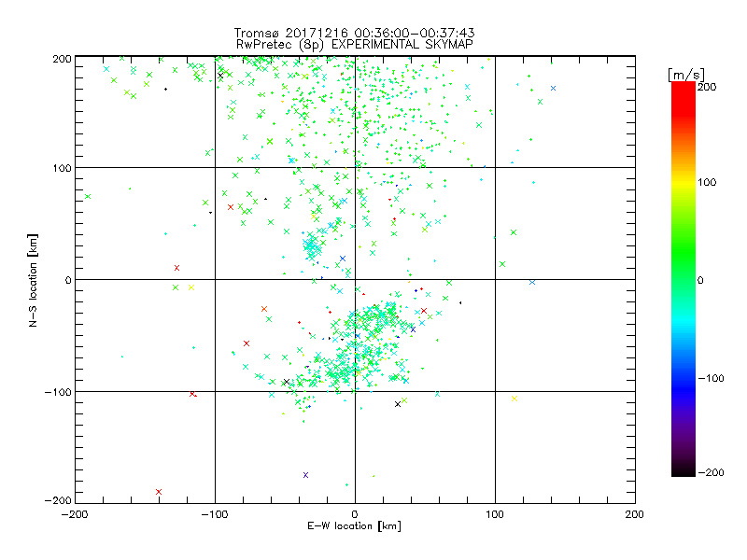
Task: Click the 'E-W location [km]' axis label
Action: click(354, 526)
